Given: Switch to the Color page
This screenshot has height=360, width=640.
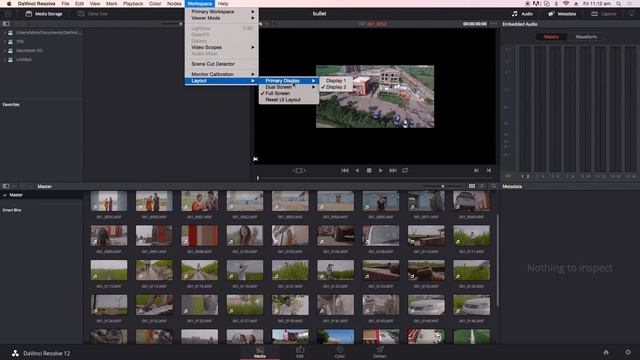Looking at the screenshot, I should (340, 352).
